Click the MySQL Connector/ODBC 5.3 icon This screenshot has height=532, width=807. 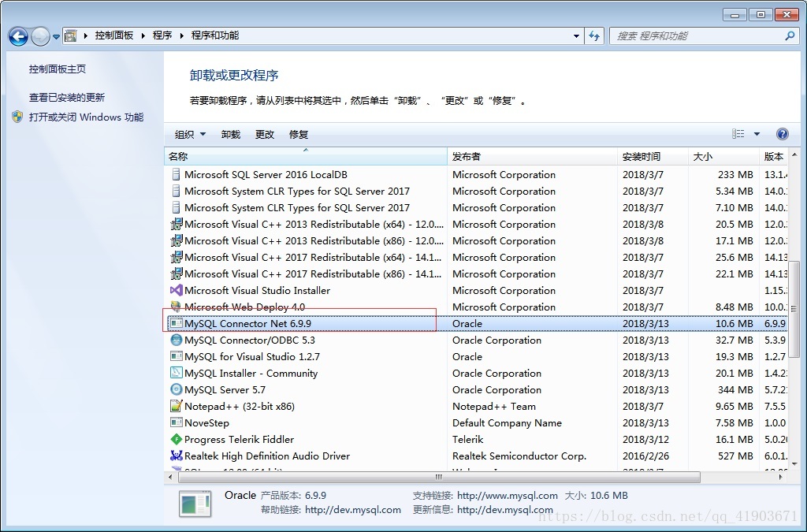tap(176, 340)
